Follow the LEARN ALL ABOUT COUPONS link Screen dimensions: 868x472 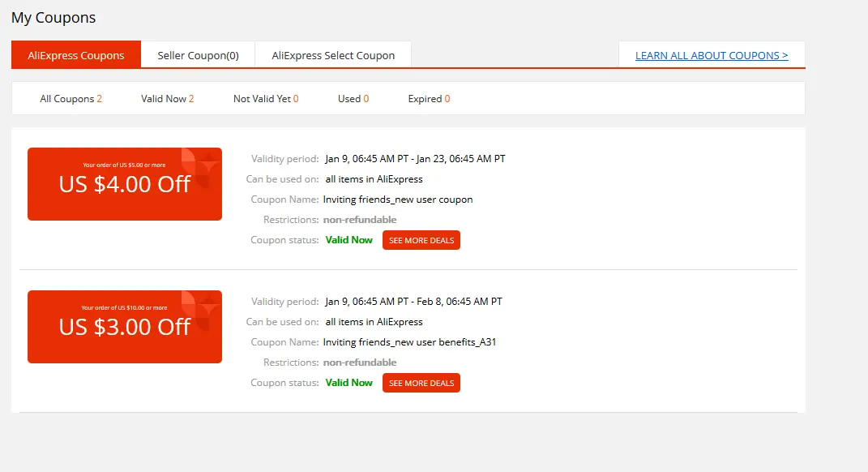(712, 55)
